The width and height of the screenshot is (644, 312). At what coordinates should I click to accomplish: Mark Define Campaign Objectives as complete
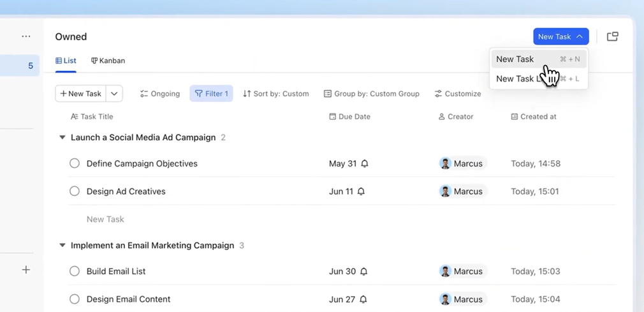point(75,163)
